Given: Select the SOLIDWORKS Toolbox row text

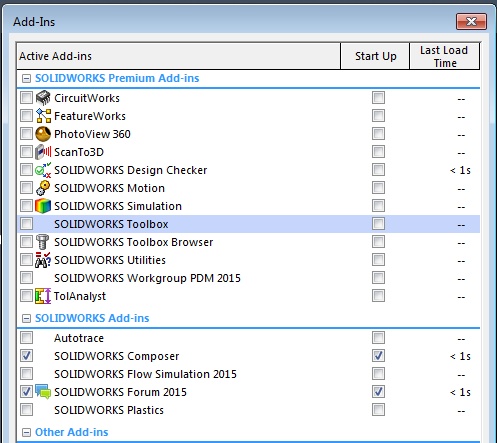Looking at the screenshot, I should (x=111, y=224).
